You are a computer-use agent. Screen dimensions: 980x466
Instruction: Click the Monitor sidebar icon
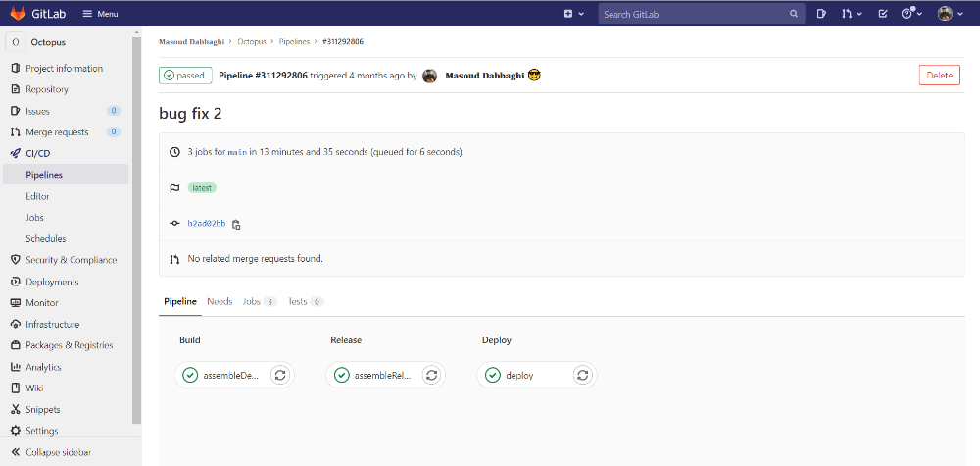click(x=16, y=303)
